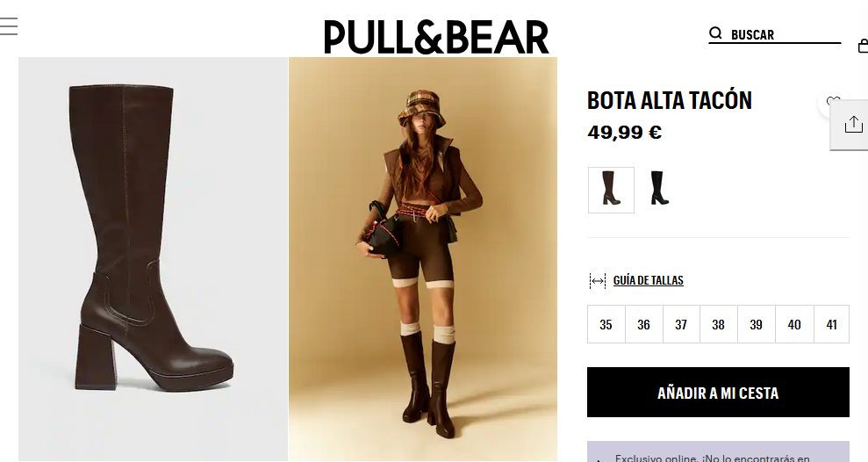Choose size 40
This screenshot has height=462, width=868.
point(794,325)
